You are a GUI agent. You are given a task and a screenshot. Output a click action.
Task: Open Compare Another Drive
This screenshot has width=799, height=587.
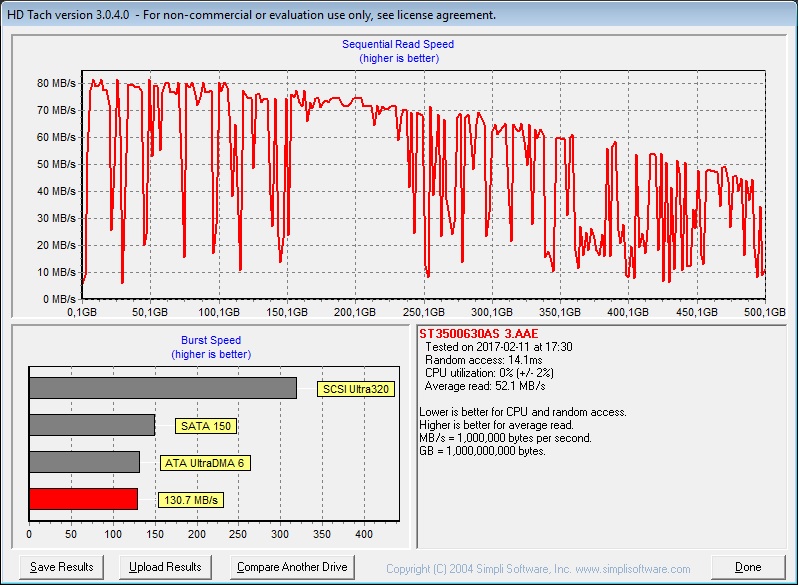(292, 567)
